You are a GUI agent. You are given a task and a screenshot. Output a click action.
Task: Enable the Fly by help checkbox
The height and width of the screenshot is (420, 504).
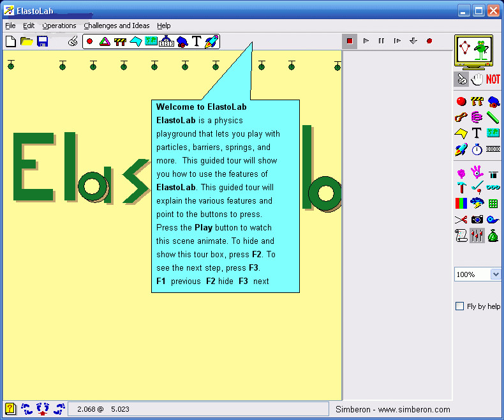point(459,306)
